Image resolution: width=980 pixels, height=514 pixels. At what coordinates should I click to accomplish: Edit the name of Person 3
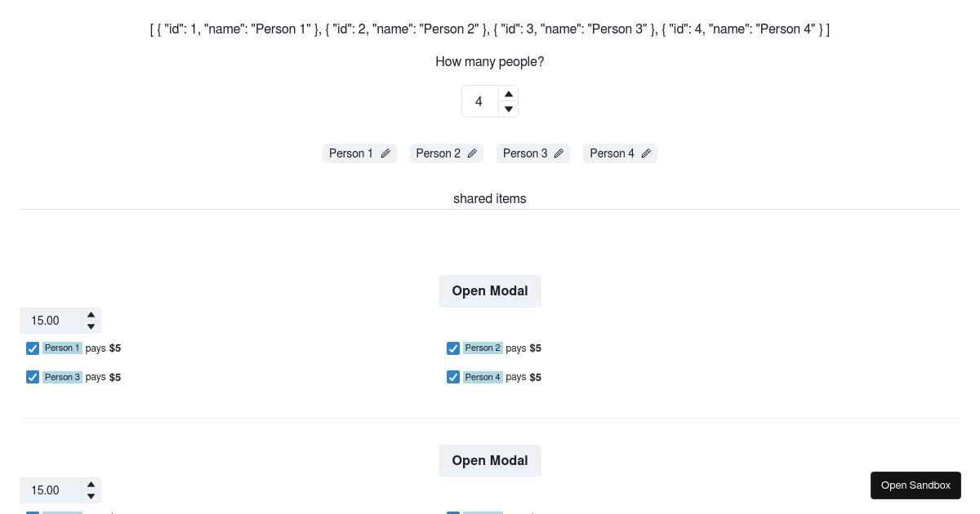coord(559,153)
